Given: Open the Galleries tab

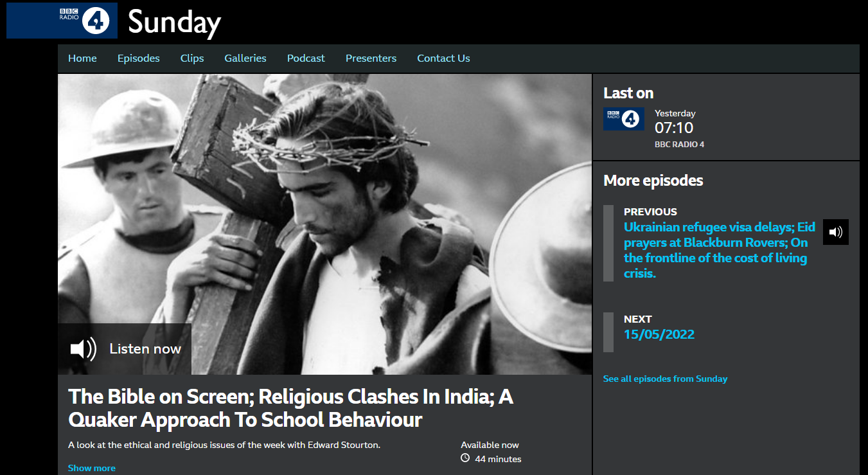Looking at the screenshot, I should click(245, 58).
